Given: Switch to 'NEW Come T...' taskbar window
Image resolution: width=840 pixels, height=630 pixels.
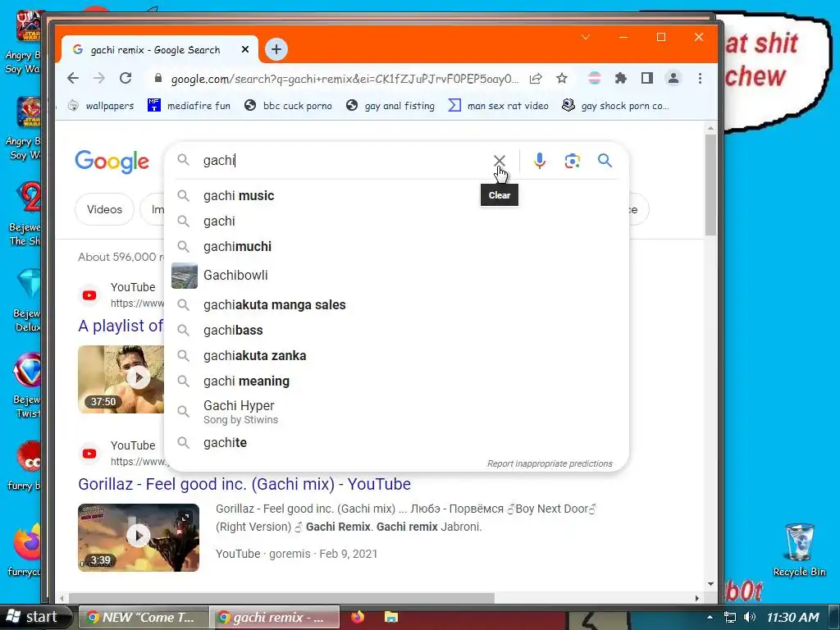Looking at the screenshot, I should [x=144, y=617].
